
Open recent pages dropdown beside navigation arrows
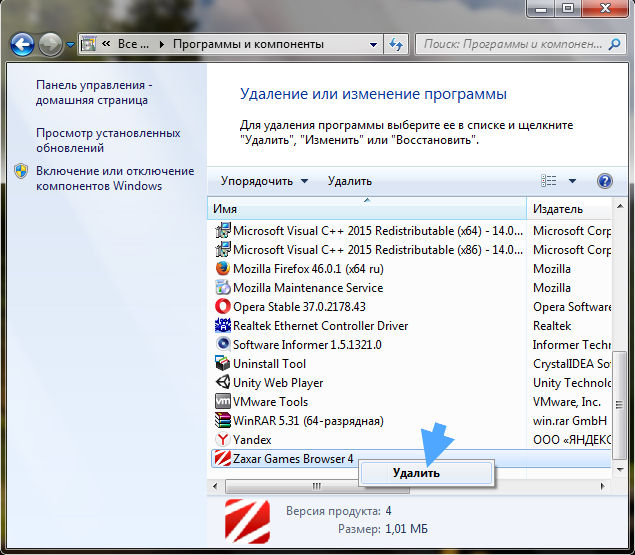[x=70, y=45]
